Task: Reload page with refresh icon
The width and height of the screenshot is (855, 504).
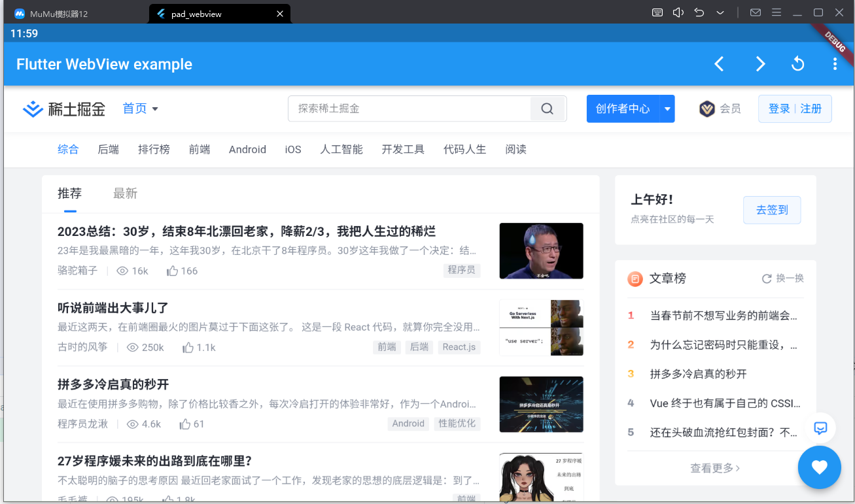Action: pos(797,64)
